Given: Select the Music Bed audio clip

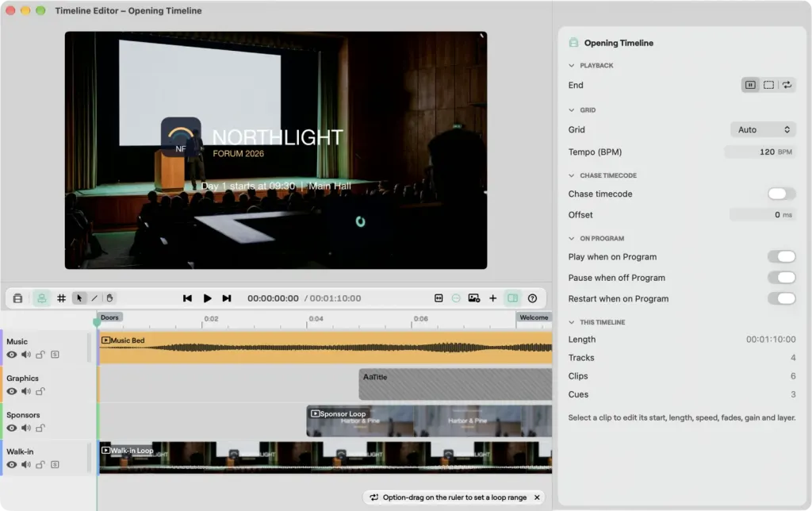Looking at the screenshot, I should point(326,348).
